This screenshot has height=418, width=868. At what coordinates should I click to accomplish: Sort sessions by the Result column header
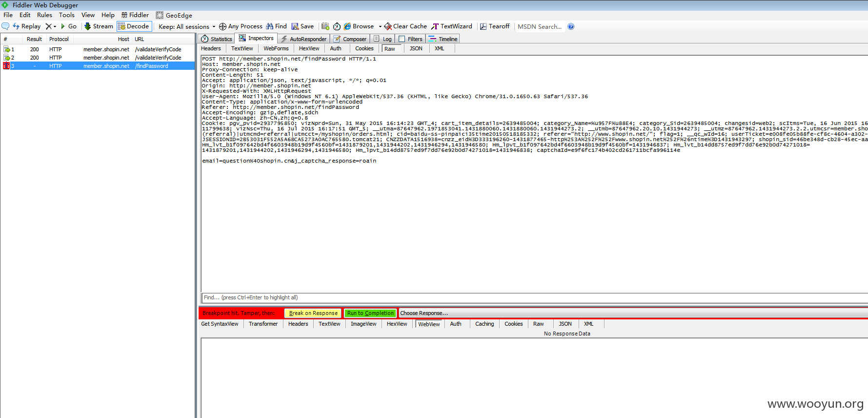(34, 39)
